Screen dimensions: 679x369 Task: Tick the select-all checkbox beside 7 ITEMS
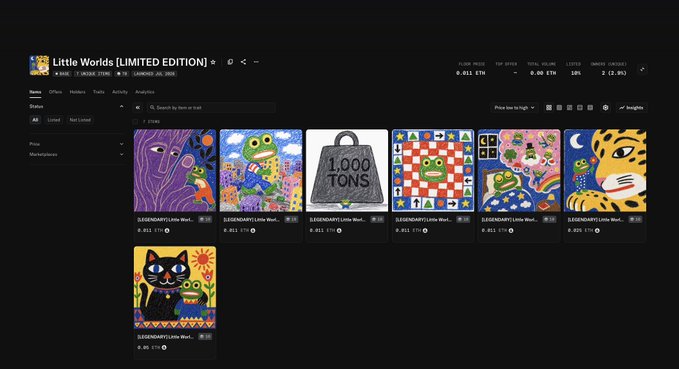tap(136, 122)
